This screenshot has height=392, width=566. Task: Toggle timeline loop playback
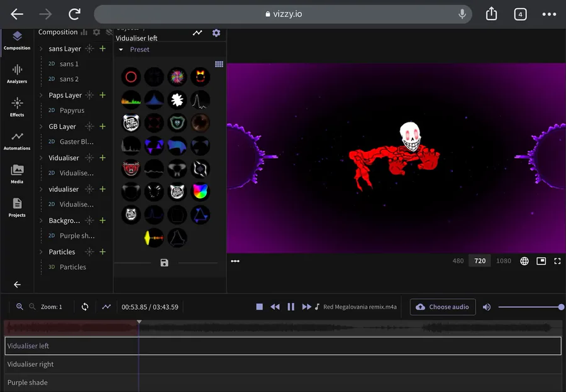[85, 307]
